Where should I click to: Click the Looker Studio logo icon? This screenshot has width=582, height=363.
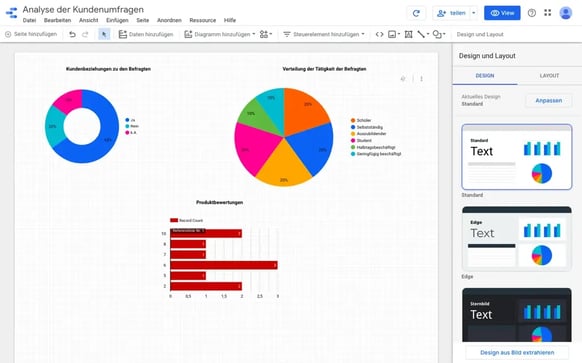pos(12,13)
